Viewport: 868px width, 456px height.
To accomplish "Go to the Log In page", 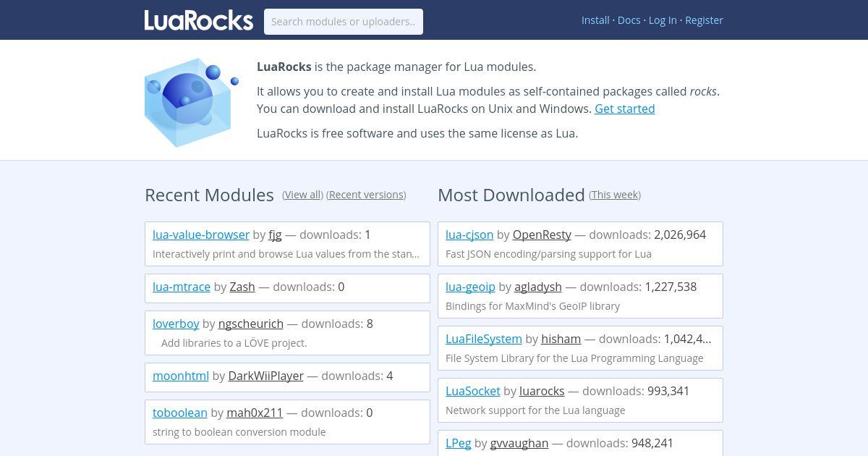I will (x=663, y=20).
